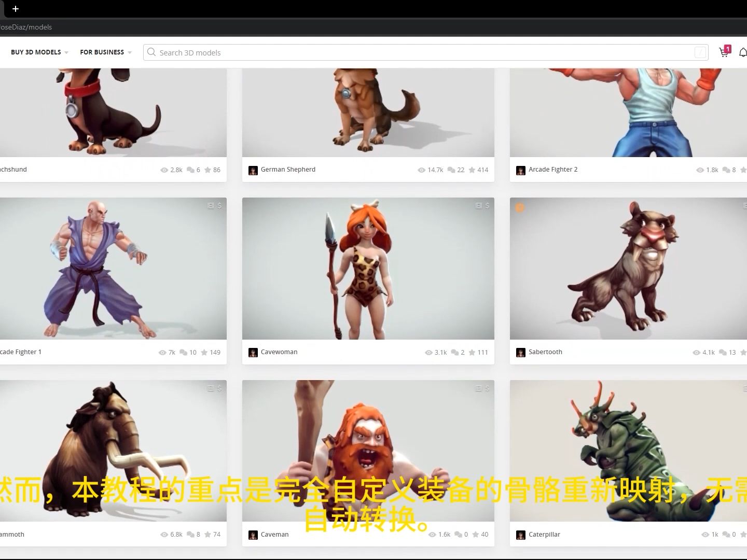Click the search magnifier icon
The image size is (747, 560).
click(151, 52)
